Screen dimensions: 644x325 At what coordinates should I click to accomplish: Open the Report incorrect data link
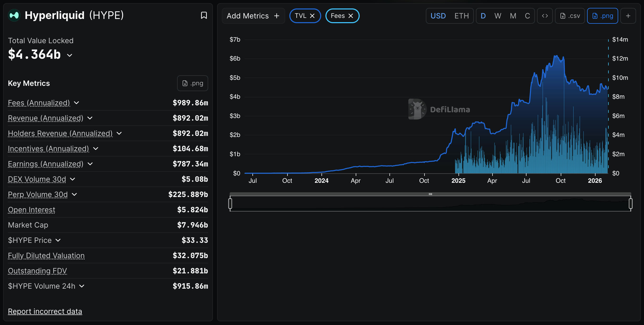pyautogui.click(x=45, y=311)
